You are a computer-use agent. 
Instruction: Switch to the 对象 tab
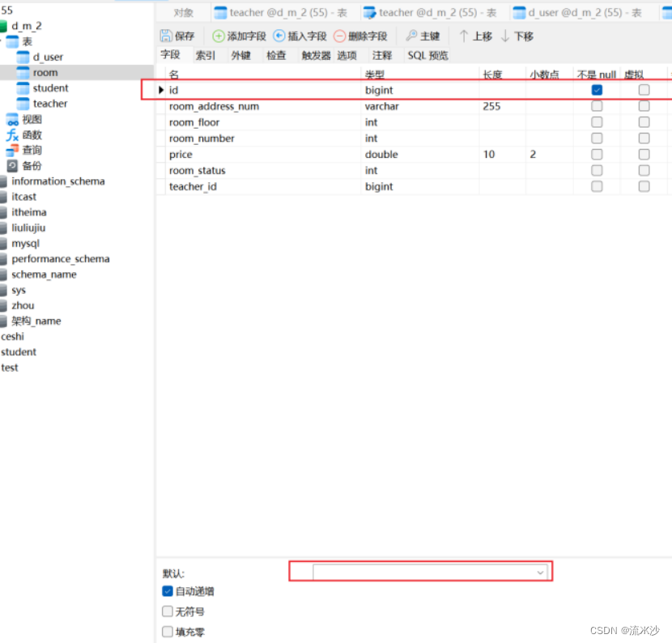coord(184,12)
